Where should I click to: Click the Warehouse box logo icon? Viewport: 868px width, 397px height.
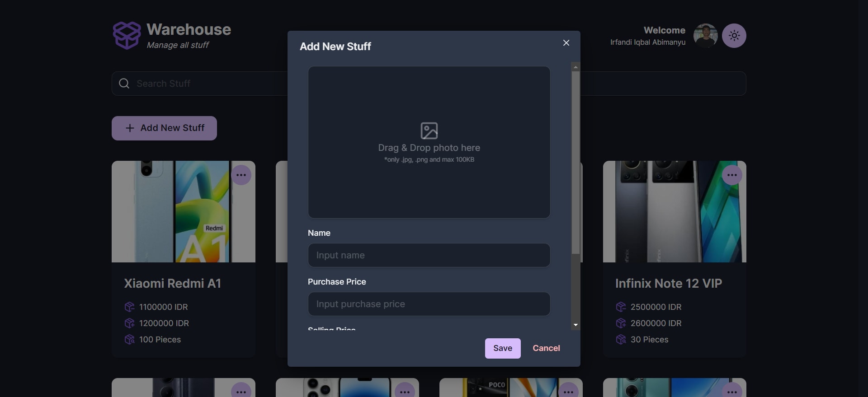(127, 35)
